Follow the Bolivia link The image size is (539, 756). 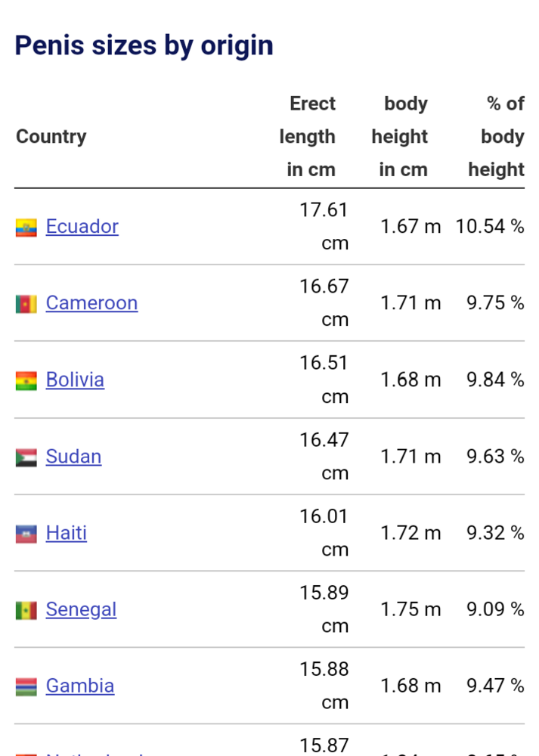[x=75, y=380]
